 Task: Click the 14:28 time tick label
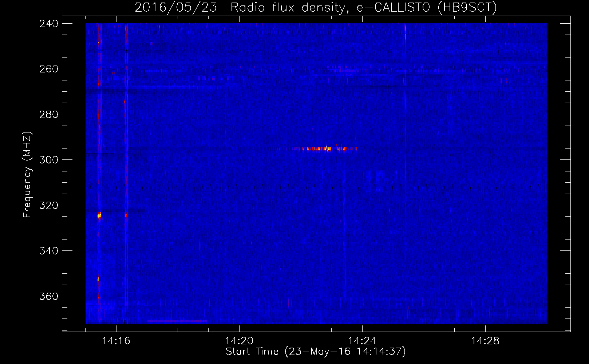[x=485, y=341]
